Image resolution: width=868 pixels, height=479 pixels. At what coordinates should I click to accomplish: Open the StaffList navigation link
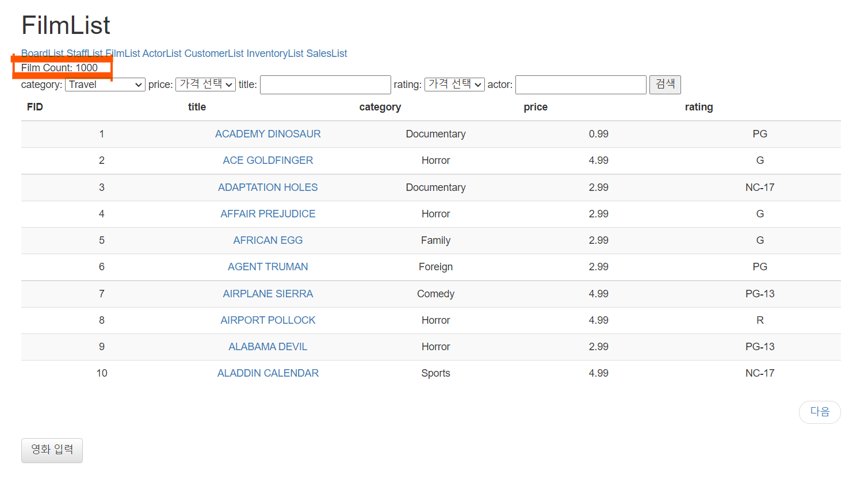point(85,53)
